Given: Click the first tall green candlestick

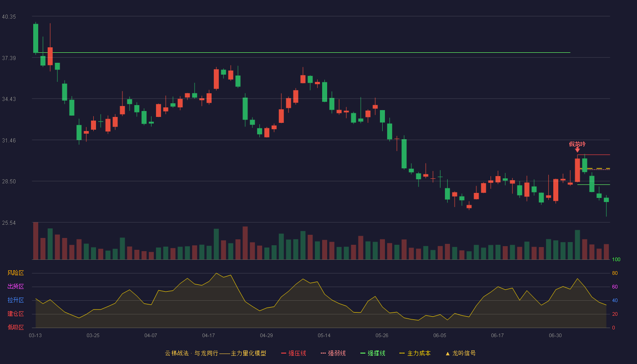Looking at the screenshot, I should [x=35, y=38].
